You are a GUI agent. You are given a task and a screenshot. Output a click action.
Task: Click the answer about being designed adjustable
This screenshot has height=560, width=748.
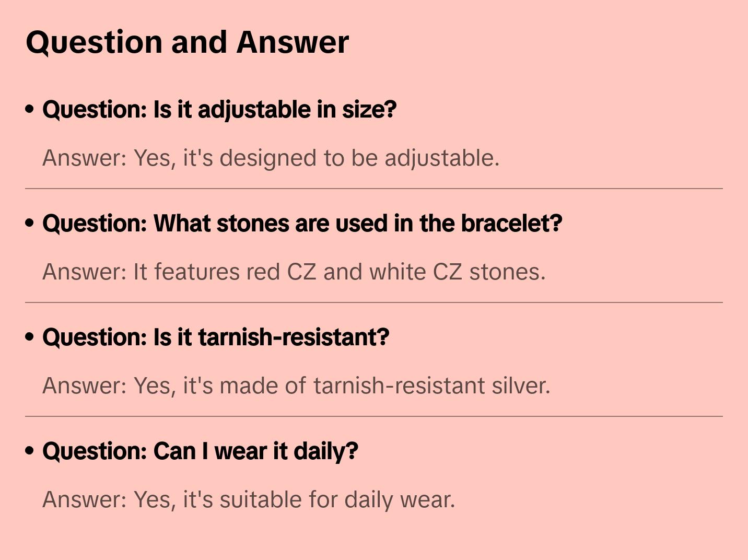271,158
